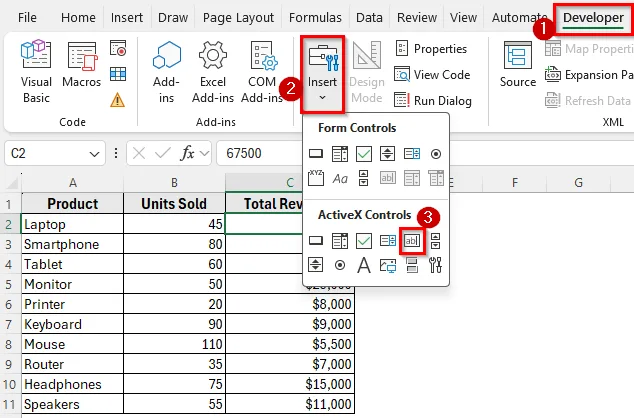Select ActiveX List Box control

pyautogui.click(x=388, y=241)
